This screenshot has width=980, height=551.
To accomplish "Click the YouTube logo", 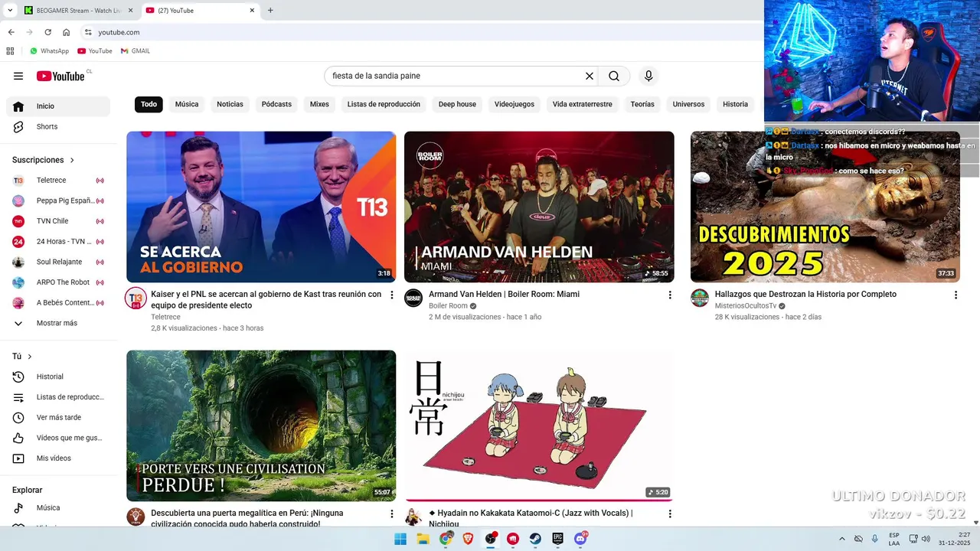I will (60, 76).
